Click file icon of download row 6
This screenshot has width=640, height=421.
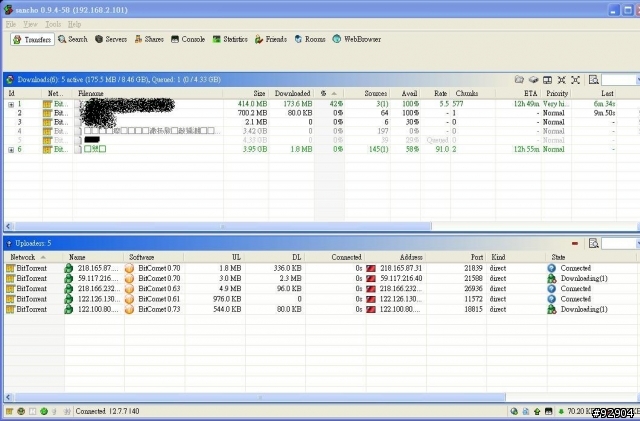(78, 149)
